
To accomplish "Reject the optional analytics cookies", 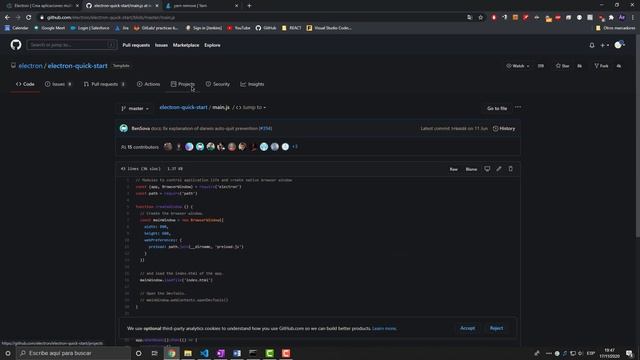I will tap(496, 328).
